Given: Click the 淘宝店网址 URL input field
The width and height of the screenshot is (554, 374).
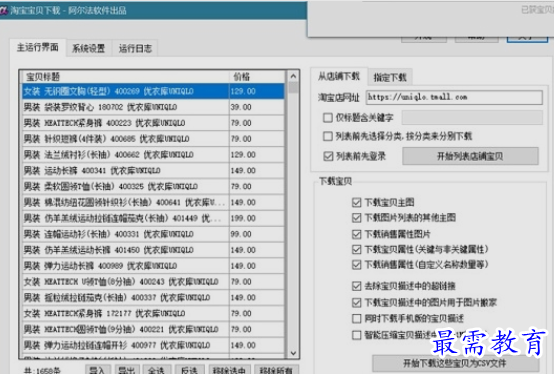Looking at the screenshot, I should coord(454,97).
